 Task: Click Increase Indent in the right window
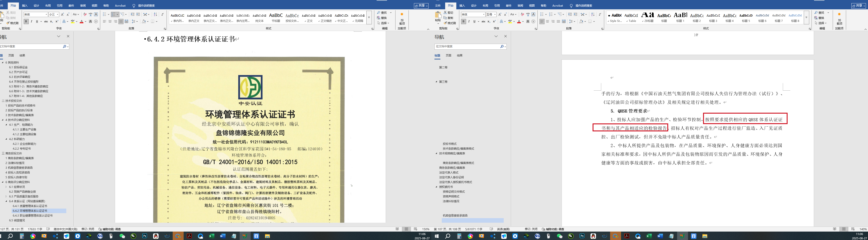[x=575, y=15]
